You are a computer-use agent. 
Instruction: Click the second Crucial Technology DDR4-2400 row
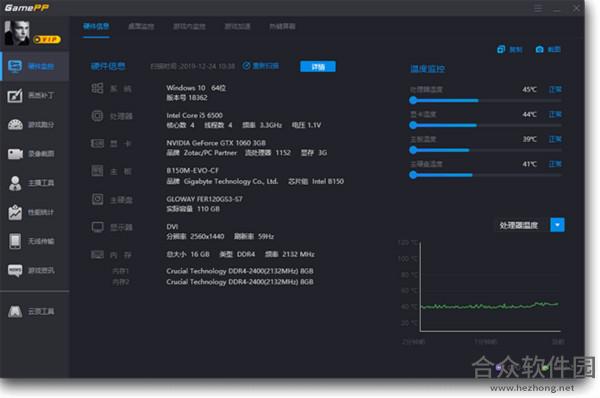click(x=240, y=282)
